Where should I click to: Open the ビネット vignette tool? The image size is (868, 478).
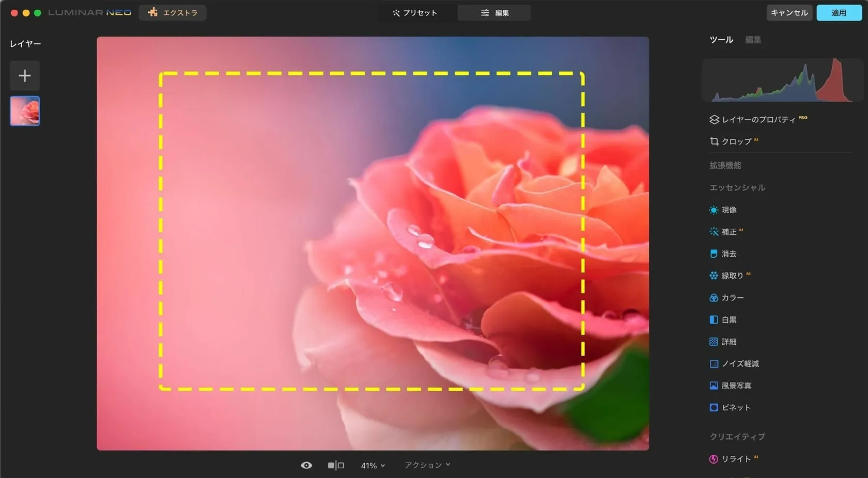(x=736, y=408)
